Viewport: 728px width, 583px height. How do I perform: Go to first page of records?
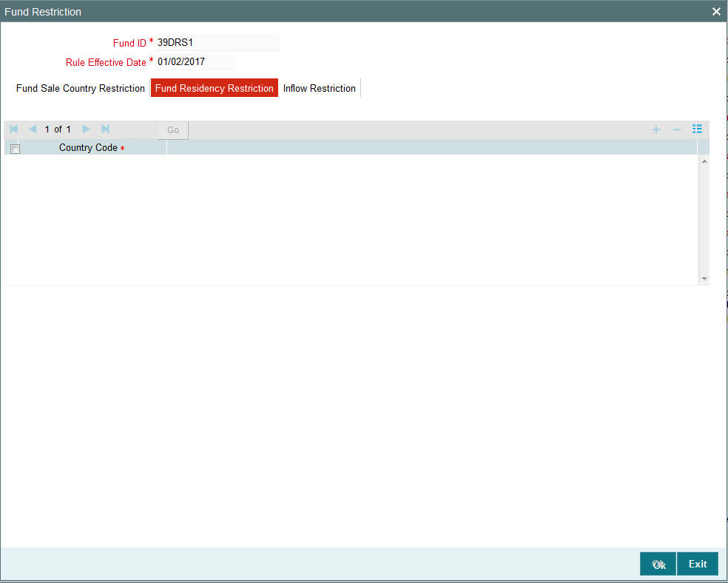pyautogui.click(x=14, y=129)
